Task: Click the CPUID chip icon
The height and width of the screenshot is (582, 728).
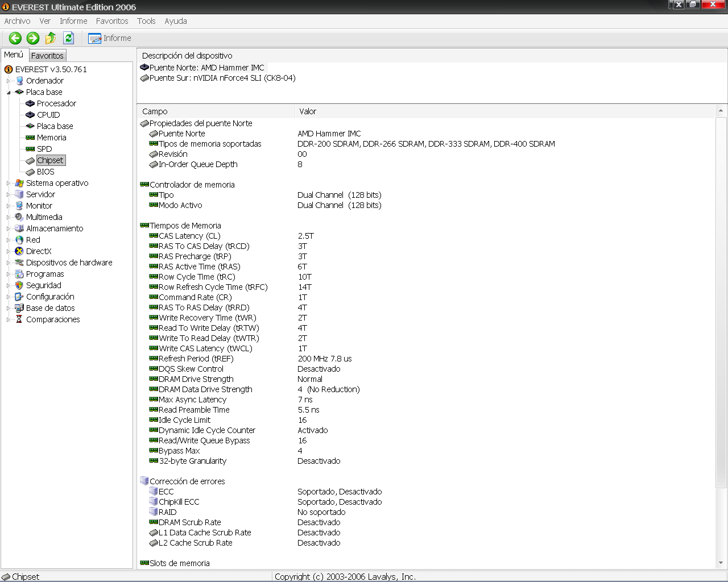Action: (31, 115)
